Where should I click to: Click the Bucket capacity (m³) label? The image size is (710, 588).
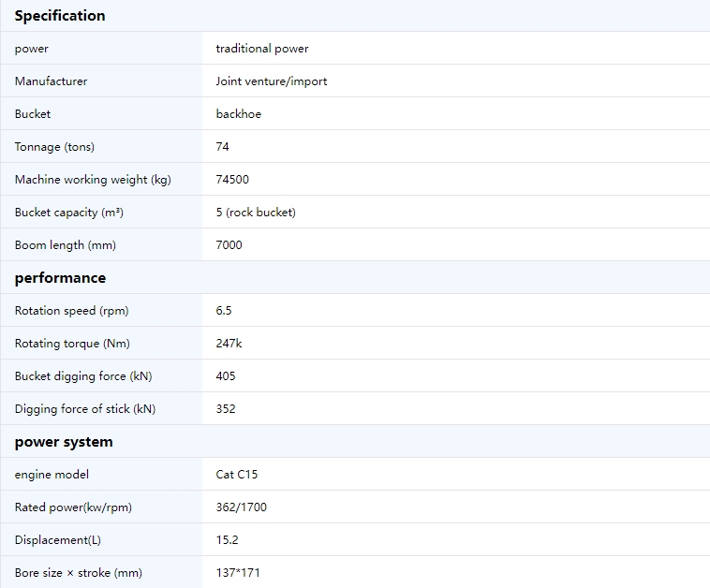point(68,213)
